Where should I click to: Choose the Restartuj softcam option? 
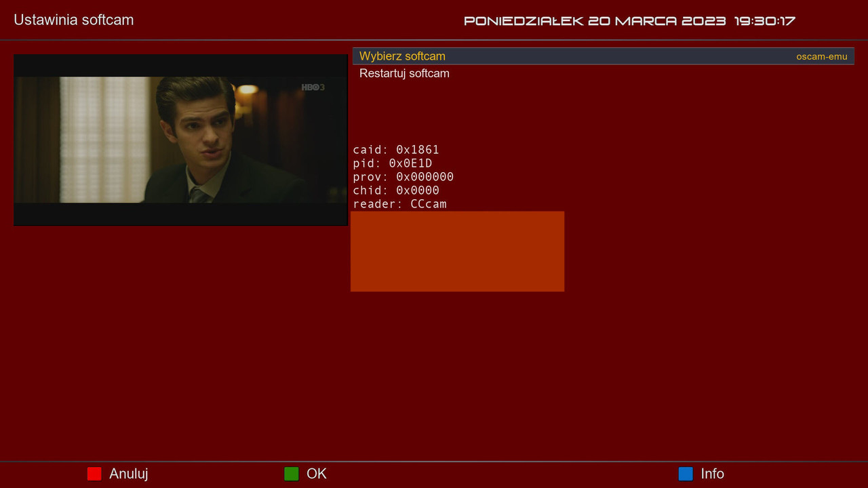tap(404, 73)
